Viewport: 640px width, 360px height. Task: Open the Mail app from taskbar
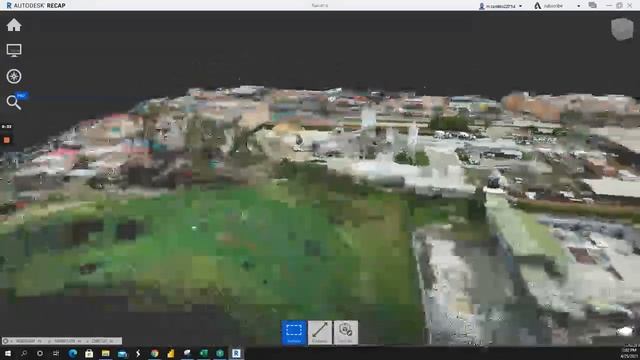tap(122, 353)
